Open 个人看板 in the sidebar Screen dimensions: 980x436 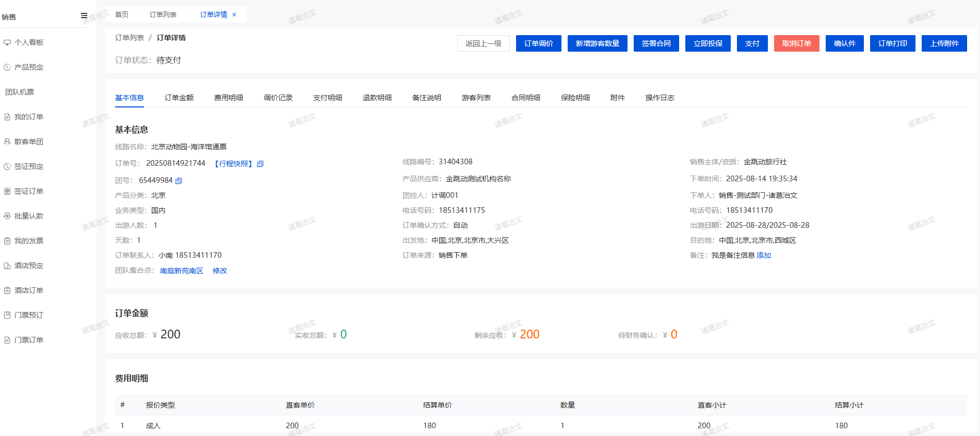click(x=29, y=42)
